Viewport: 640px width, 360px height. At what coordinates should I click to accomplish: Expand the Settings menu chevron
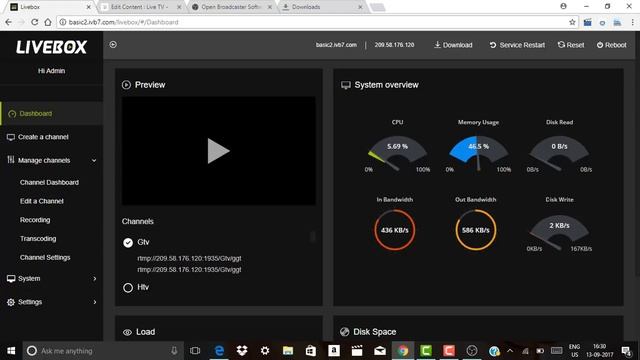(x=95, y=302)
